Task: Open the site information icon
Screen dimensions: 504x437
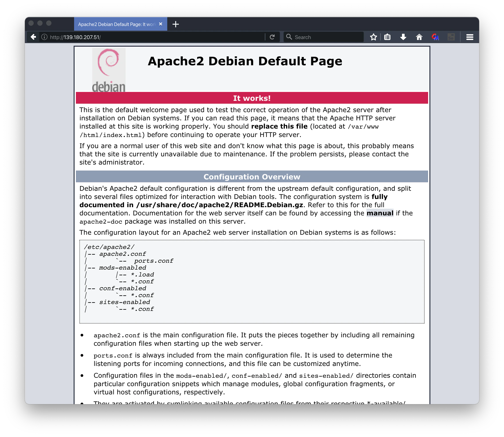Action: pyautogui.click(x=44, y=37)
